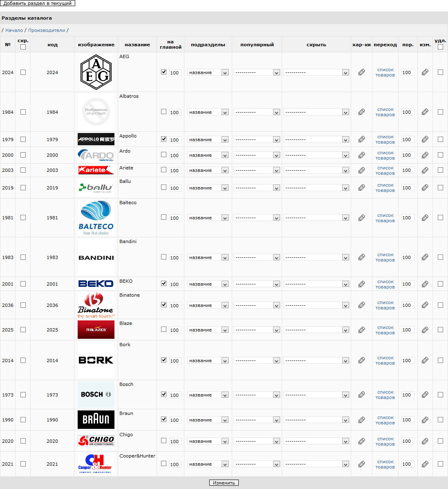Screen dimensions: 448x489
Task: Click изм. edit pencil for Cooper&Hunter
Action: [425, 464]
